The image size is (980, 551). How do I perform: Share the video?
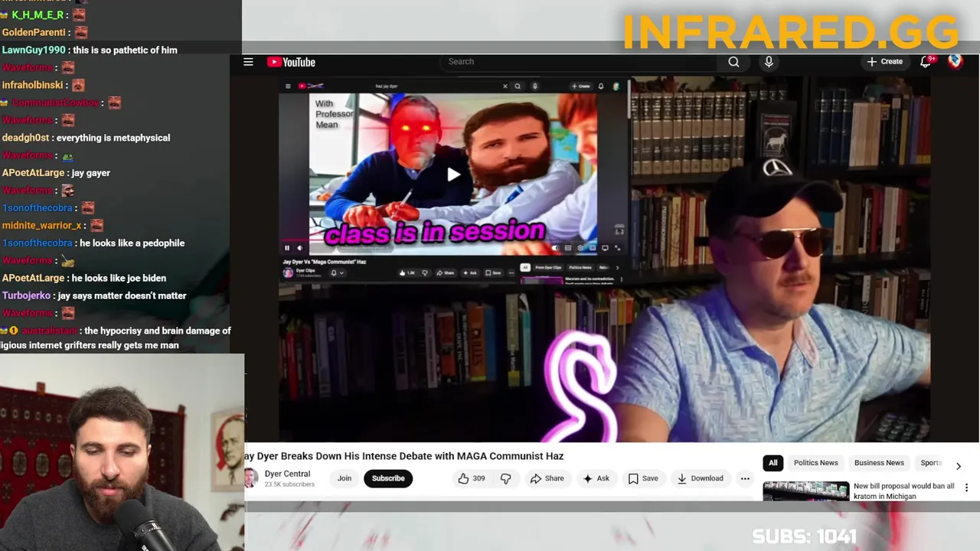tap(547, 478)
